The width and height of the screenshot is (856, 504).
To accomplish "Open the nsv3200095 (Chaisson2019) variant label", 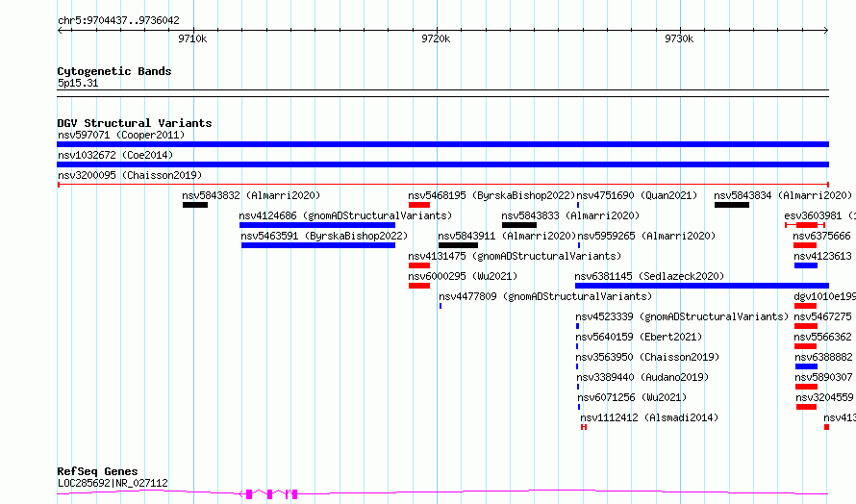I will pos(130,175).
